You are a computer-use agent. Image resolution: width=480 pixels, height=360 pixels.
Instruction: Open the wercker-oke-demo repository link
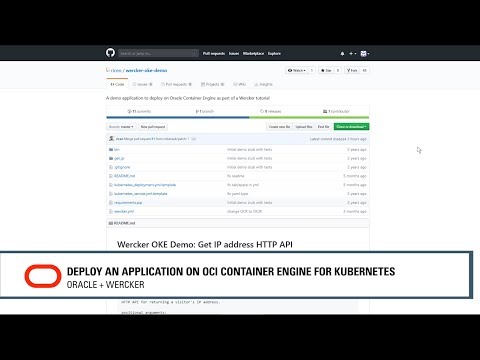click(x=146, y=70)
